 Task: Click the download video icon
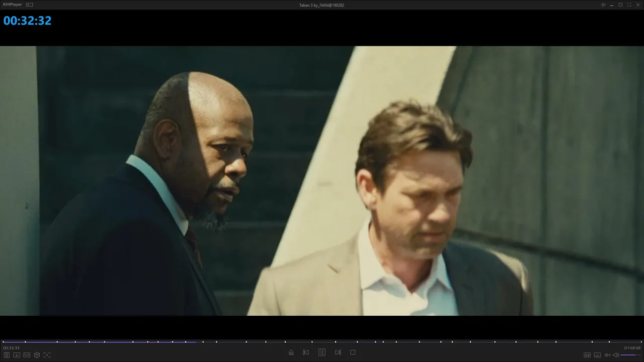tap(17, 355)
